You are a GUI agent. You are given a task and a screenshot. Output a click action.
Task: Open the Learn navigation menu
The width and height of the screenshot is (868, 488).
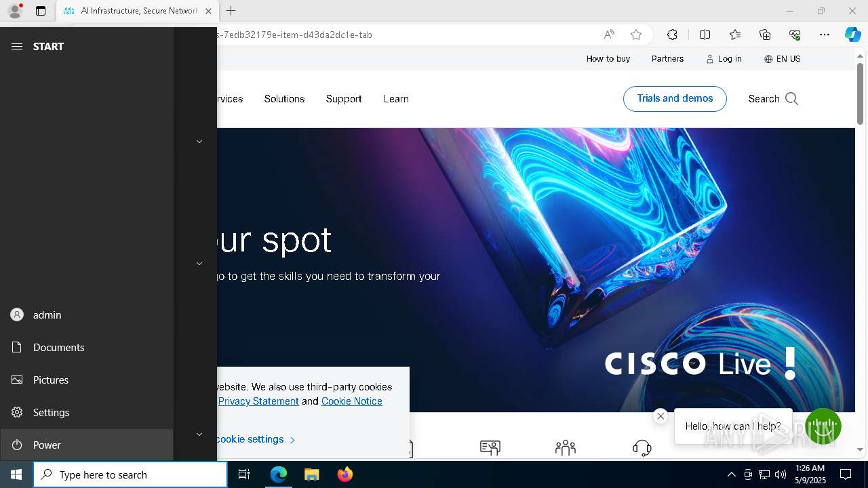(x=396, y=99)
